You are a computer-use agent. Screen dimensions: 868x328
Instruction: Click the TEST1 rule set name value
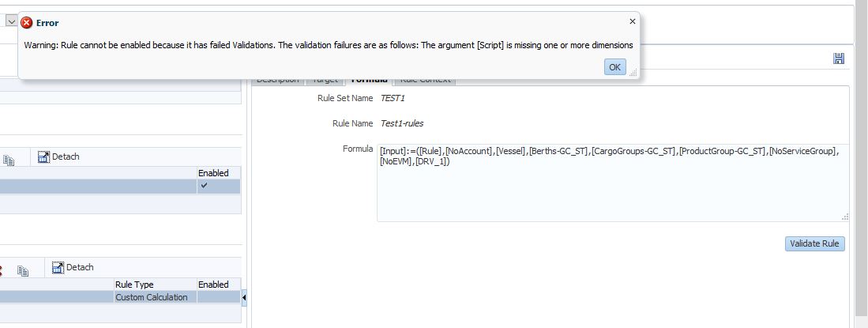pyautogui.click(x=393, y=98)
